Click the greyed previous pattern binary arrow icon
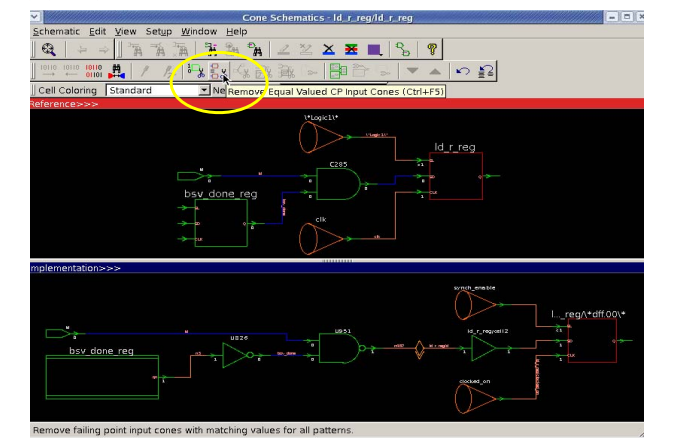 pyautogui.click(x=71, y=71)
